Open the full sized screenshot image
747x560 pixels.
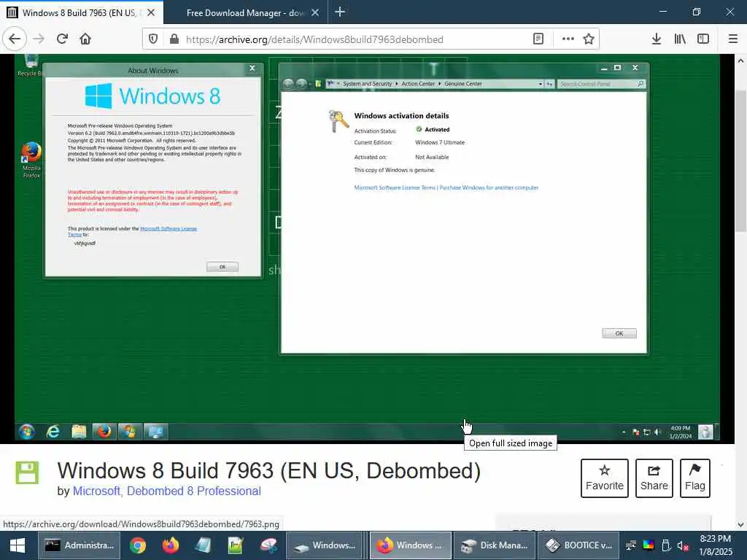point(367,248)
